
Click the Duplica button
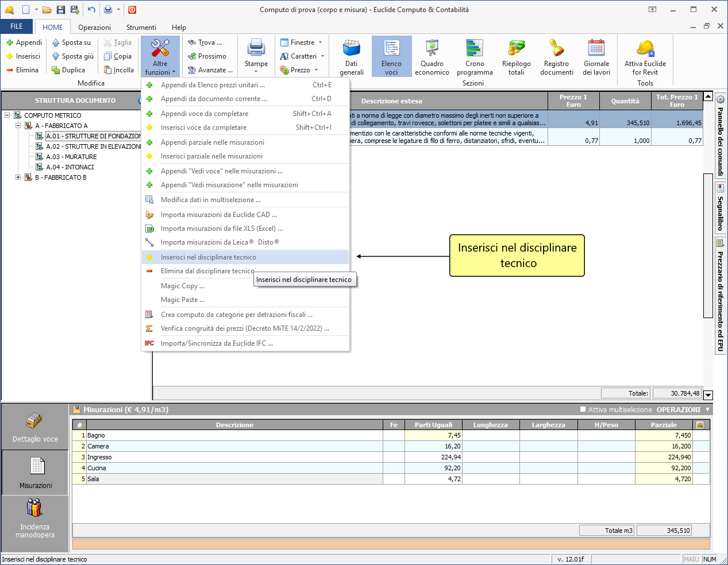[x=68, y=70]
